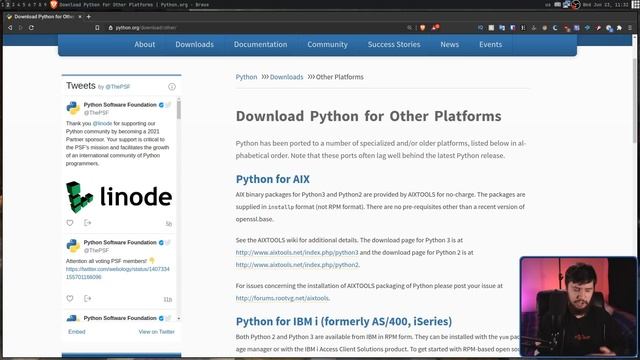Click the Other Platforms breadcrumb text
Image resolution: width=640 pixels, height=360 pixels.
pyautogui.click(x=340, y=77)
